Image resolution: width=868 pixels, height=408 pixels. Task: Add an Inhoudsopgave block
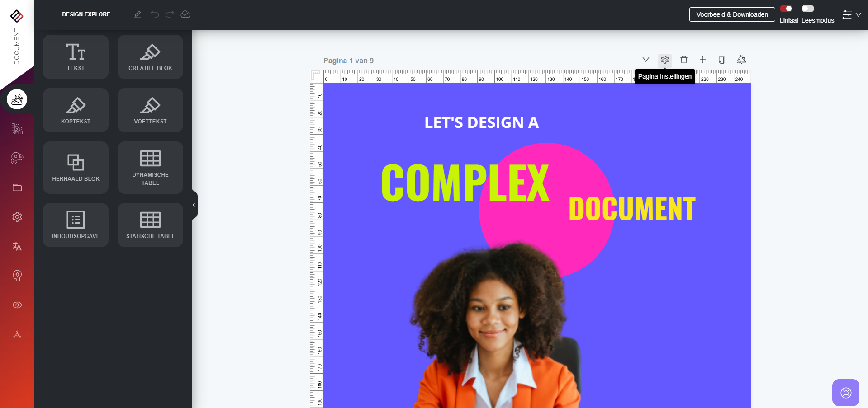[x=76, y=225]
